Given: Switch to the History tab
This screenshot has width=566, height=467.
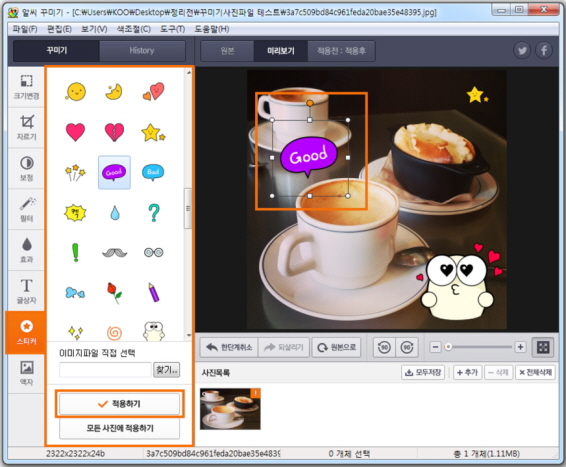Looking at the screenshot, I should click(142, 51).
